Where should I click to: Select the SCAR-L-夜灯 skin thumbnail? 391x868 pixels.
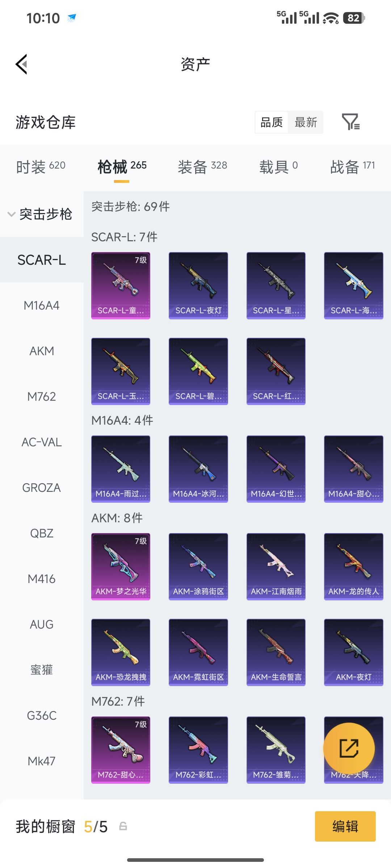pos(198,285)
